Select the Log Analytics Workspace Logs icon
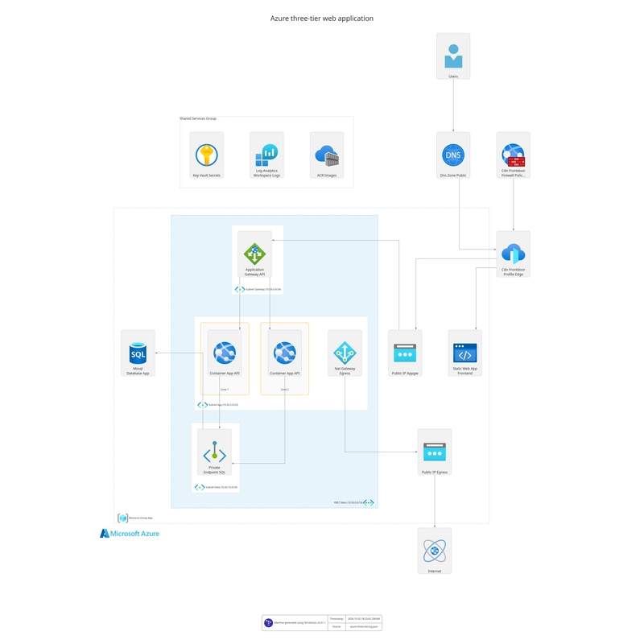 (266, 155)
